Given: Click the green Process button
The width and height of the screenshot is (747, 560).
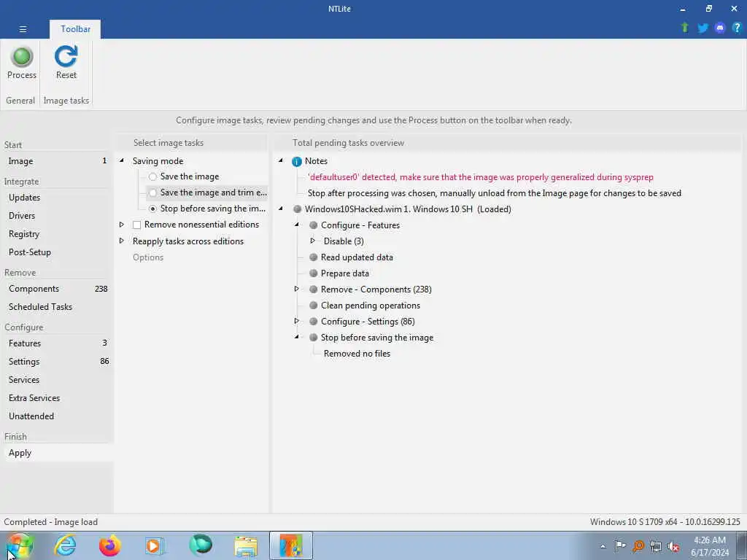Looking at the screenshot, I should (x=21, y=63).
